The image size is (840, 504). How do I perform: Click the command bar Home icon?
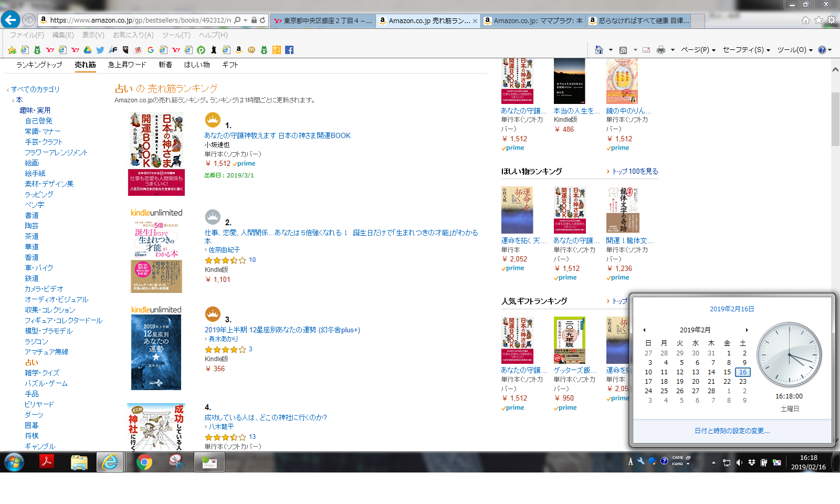(599, 50)
